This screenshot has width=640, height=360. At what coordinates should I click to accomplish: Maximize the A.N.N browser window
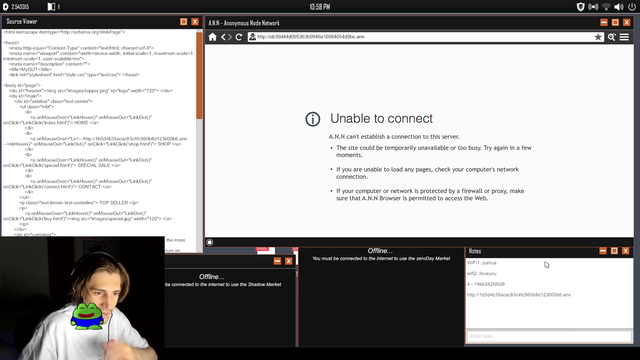click(x=615, y=22)
